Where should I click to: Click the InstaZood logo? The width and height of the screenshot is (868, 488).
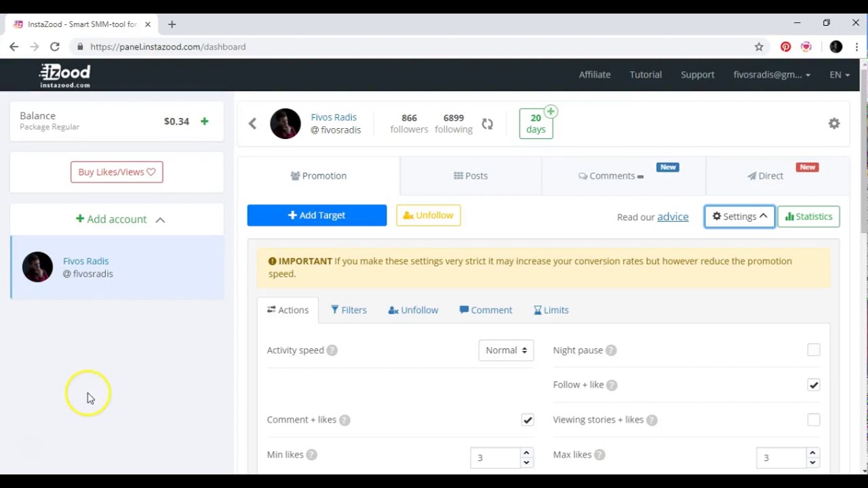[x=65, y=75]
